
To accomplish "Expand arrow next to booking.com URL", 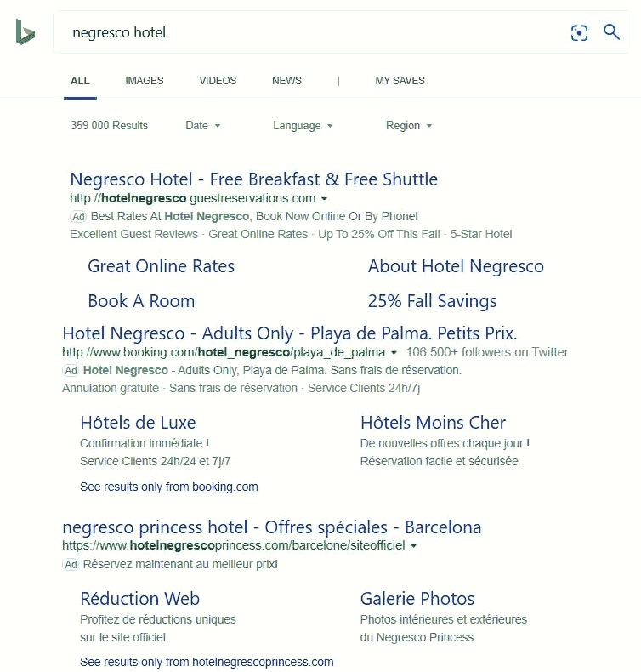I will point(394,353).
